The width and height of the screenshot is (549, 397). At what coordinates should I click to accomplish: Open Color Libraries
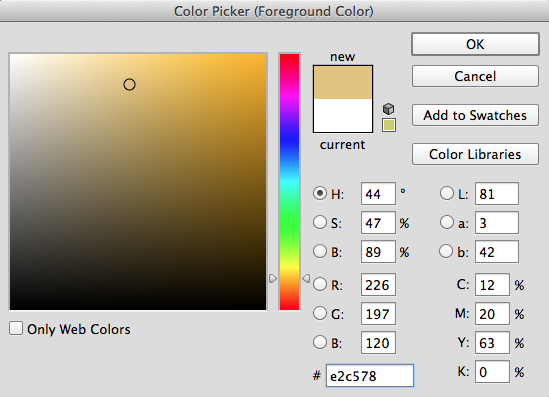pyautogui.click(x=475, y=154)
